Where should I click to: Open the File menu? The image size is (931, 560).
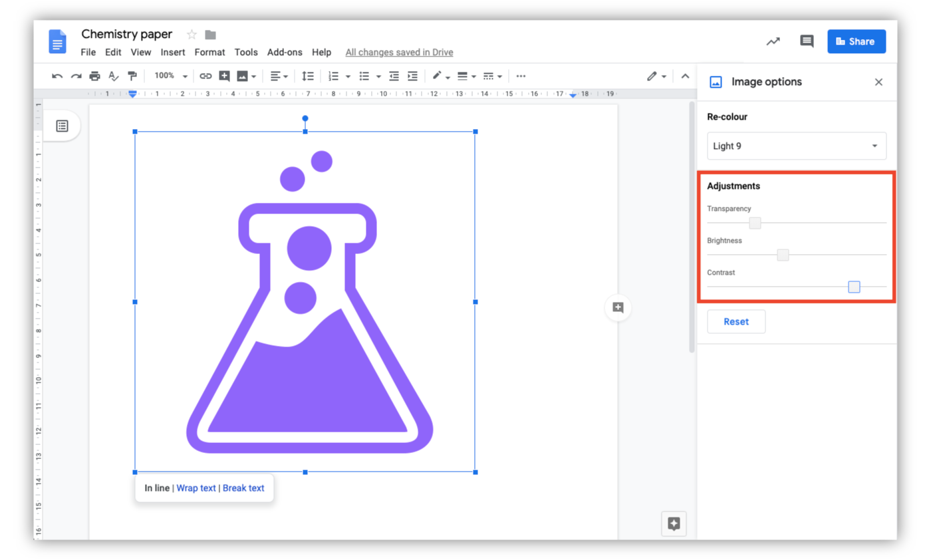pos(88,52)
